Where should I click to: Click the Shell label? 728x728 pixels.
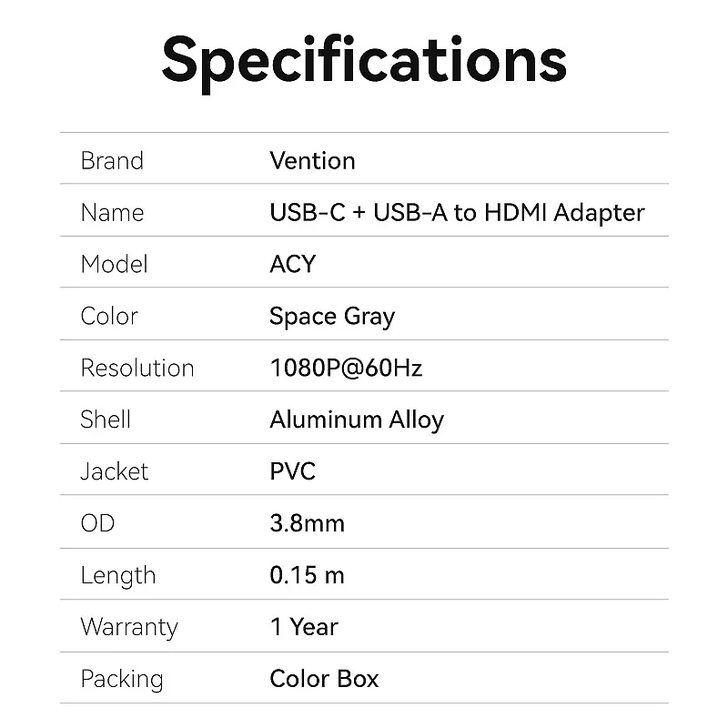tap(106, 420)
